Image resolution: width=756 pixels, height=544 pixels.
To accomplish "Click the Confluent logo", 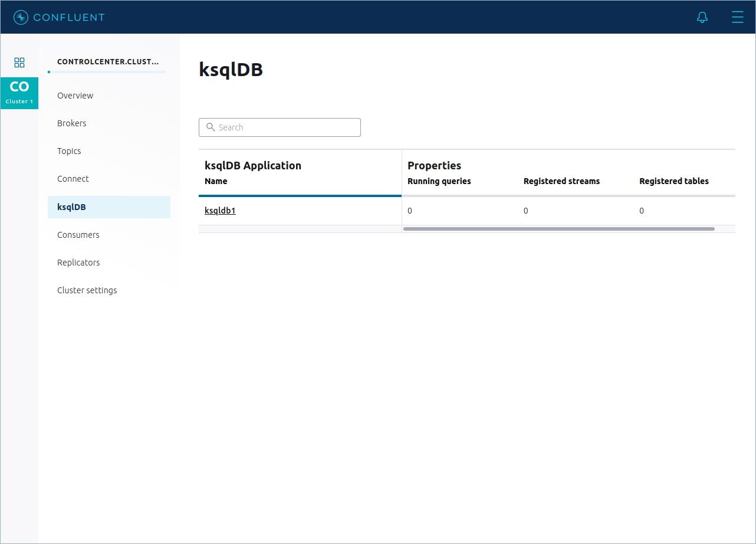I will pyautogui.click(x=59, y=17).
